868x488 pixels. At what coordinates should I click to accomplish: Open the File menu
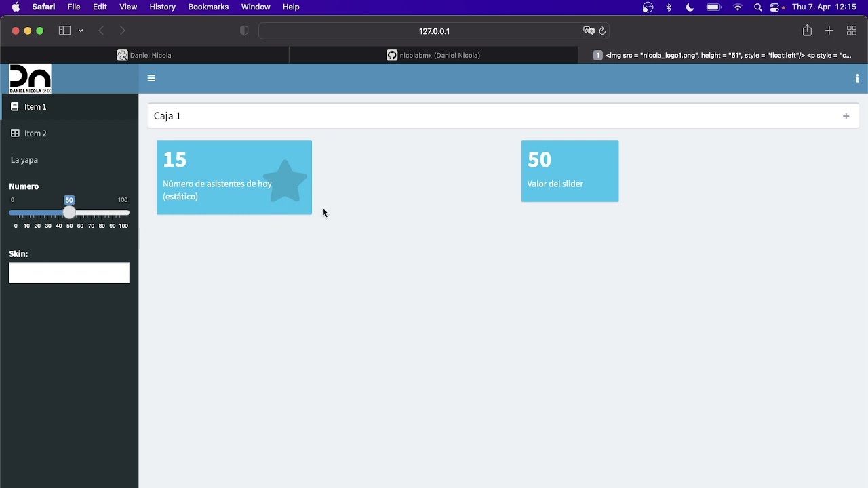(74, 7)
